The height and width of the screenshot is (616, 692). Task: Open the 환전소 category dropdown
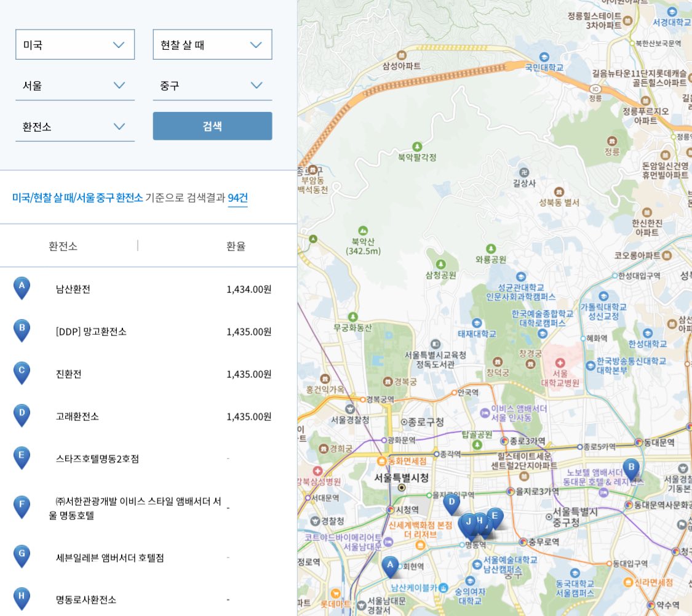pos(74,127)
